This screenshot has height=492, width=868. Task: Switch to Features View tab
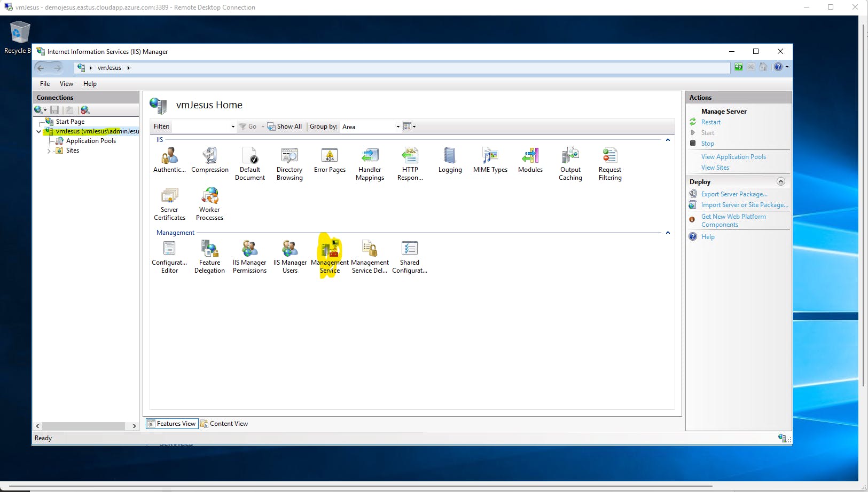(171, 424)
